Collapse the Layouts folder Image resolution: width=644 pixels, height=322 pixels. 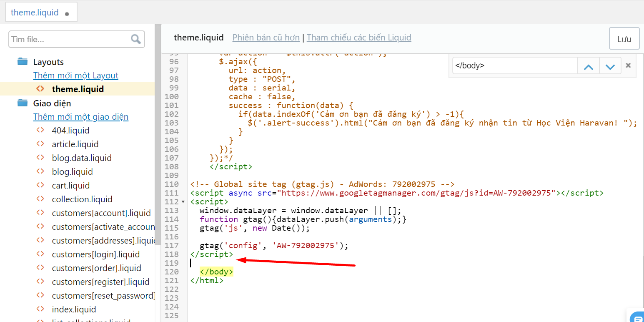pyautogui.click(x=23, y=62)
